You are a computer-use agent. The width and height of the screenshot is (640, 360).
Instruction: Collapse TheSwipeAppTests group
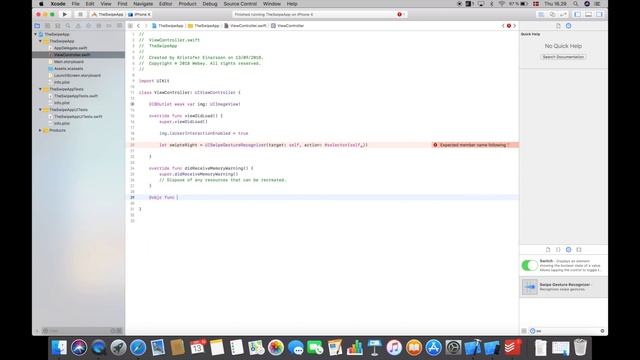[x=40, y=89]
